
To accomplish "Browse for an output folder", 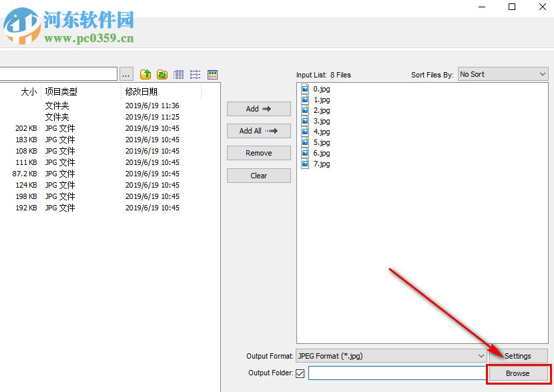I will click(519, 373).
